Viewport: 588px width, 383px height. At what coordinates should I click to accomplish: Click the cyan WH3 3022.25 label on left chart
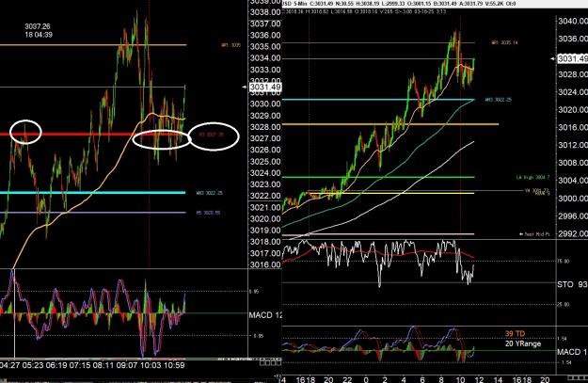point(210,193)
